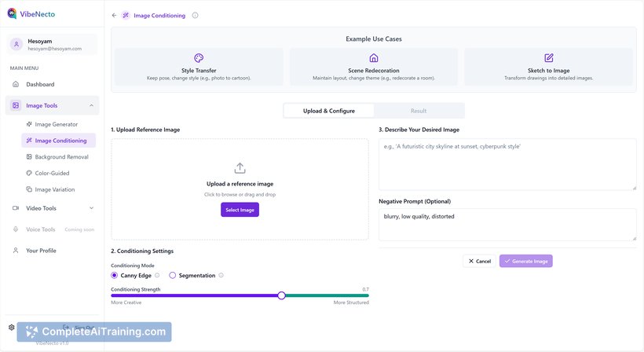Switch to the Upload & Configure tab
Screen dimensions: 644x352
(x=329, y=111)
